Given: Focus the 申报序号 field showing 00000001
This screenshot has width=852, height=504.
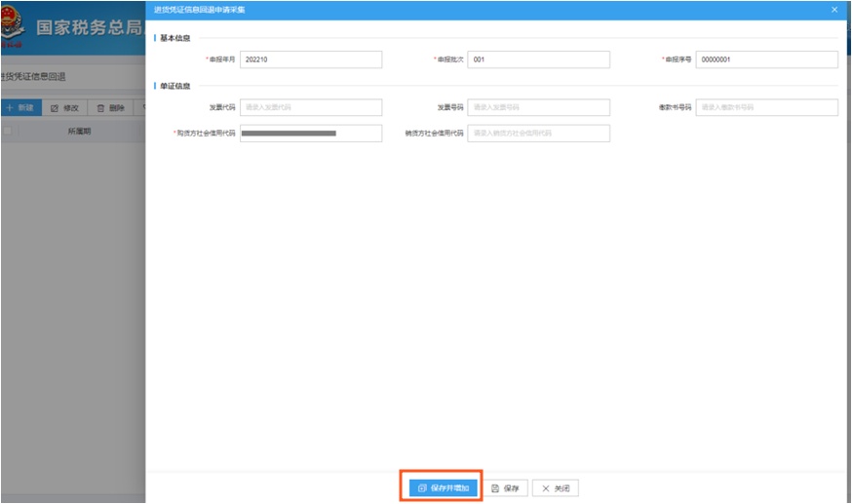Looking at the screenshot, I should pyautogui.click(x=766, y=59).
